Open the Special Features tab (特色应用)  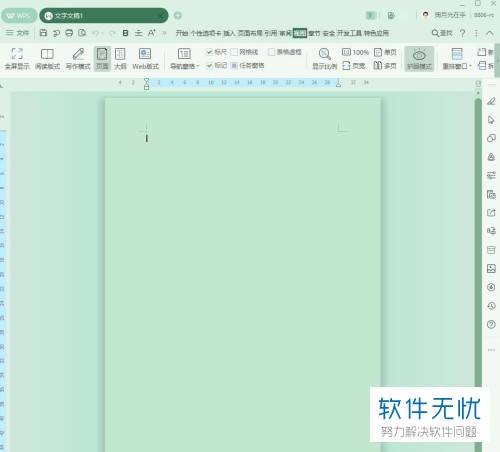(376, 33)
